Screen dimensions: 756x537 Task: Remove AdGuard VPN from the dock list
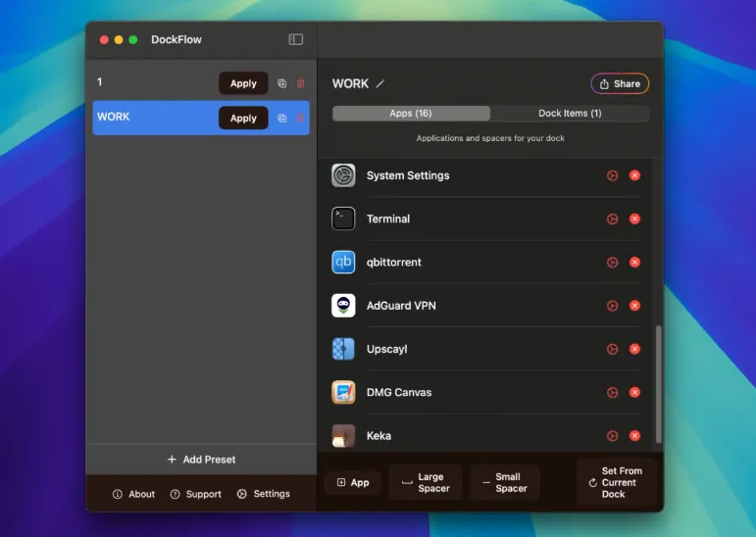635,306
